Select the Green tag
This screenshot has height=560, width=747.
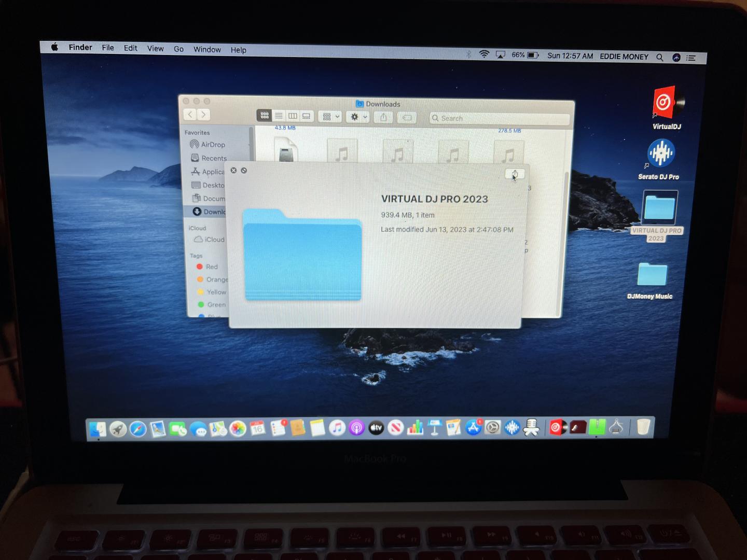pos(212,304)
